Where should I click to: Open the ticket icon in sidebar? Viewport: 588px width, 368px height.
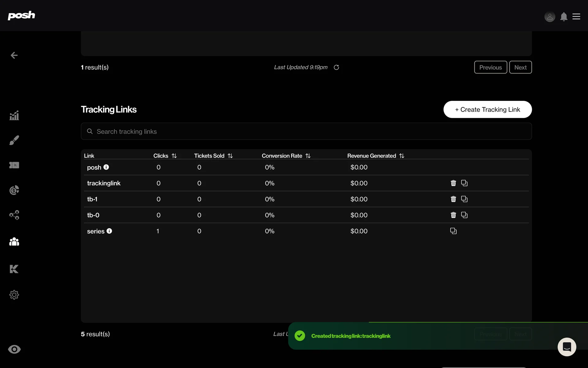tap(14, 165)
